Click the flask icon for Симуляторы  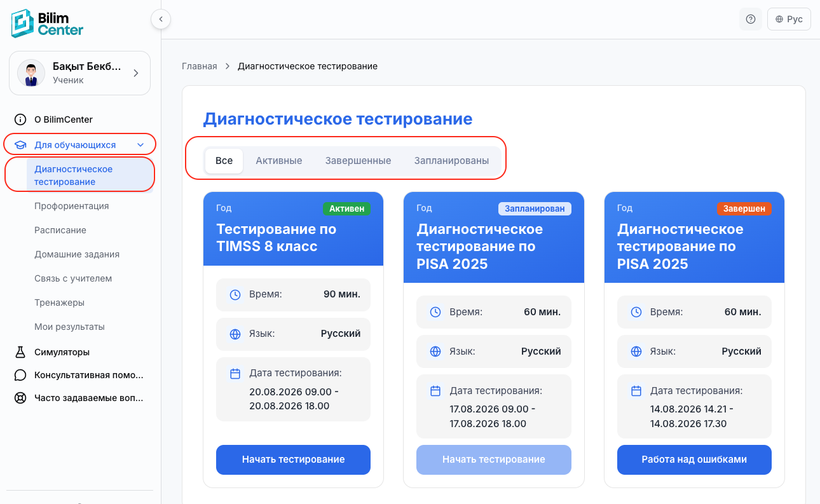(20, 352)
